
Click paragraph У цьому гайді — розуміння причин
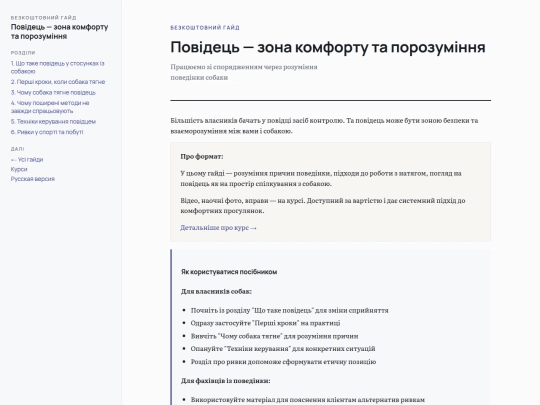321,178
